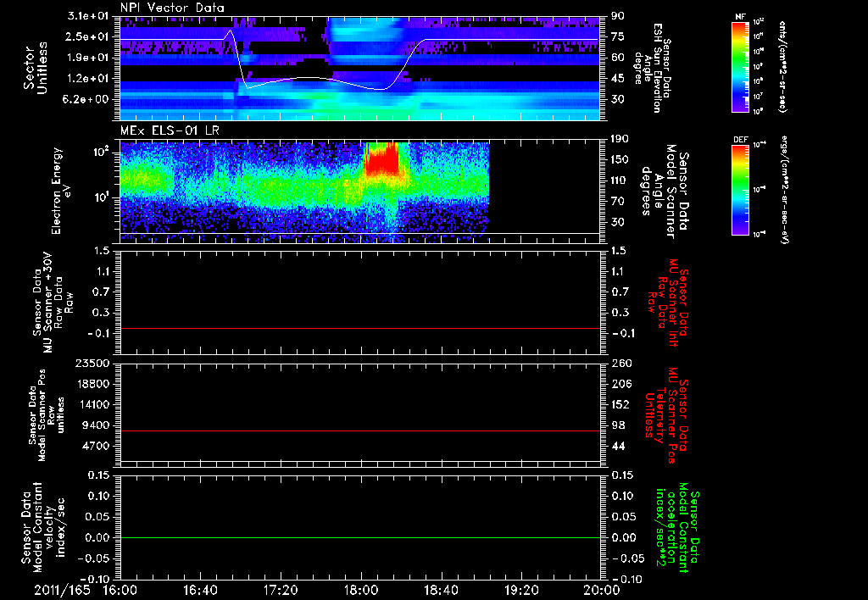Click the 'Model Scanner Pos Raw' axis label
Viewport: 868px width, 600px height.
pos(46,415)
